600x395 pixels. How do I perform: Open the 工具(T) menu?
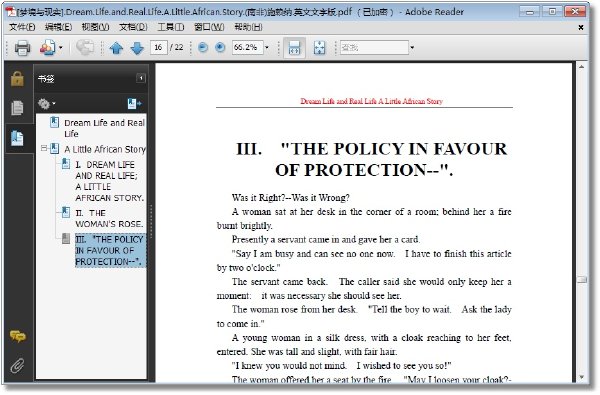pyautogui.click(x=171, y=27)
